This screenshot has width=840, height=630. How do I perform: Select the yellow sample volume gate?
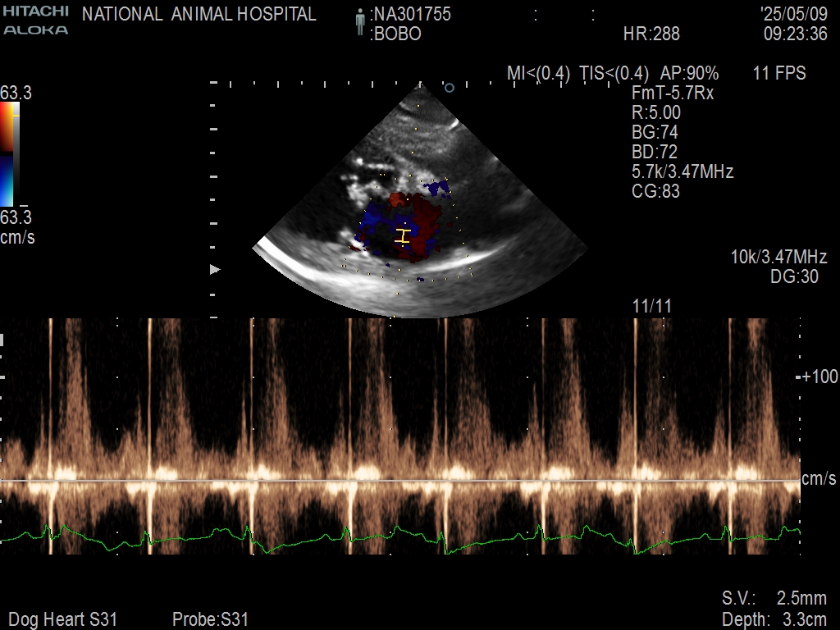pos(402,236)
